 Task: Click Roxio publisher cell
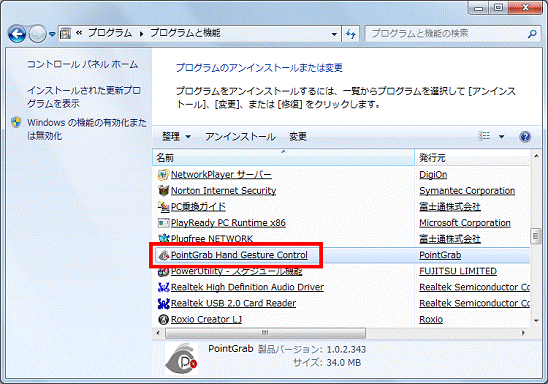(431, 319)
